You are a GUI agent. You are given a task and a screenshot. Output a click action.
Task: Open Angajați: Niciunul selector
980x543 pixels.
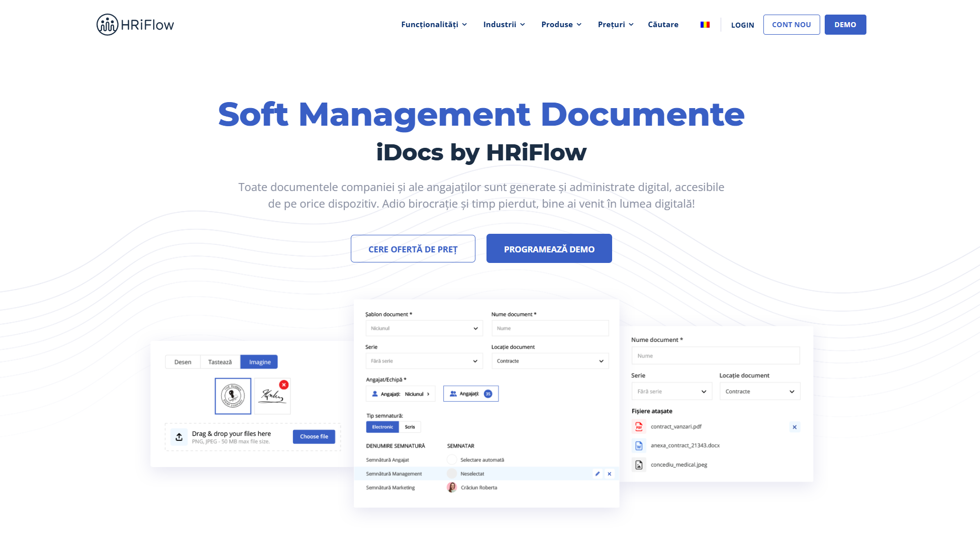401,394
